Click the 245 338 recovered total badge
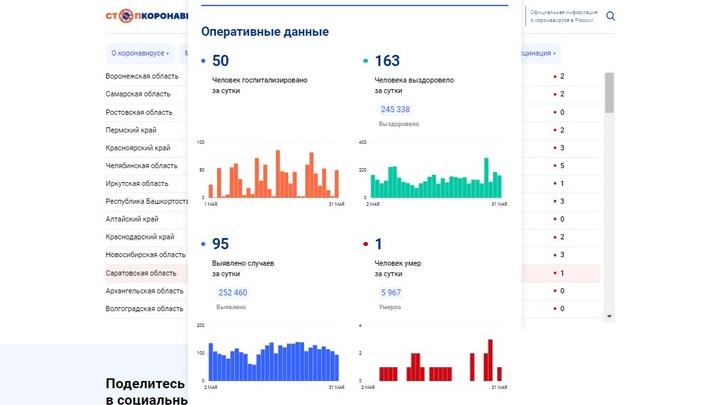Viewport: 720px width, 405px height. click(395, 110)
